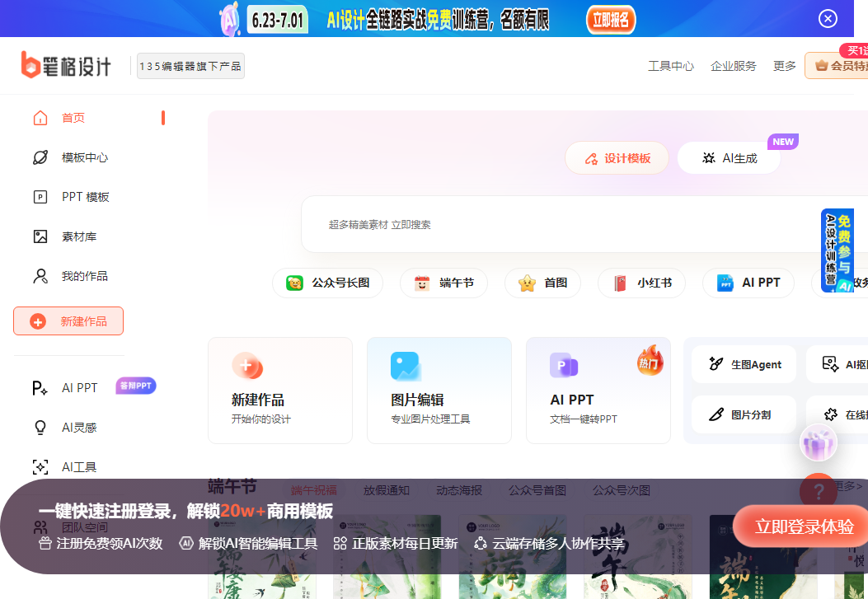Click the AI灵感 lightbulb icon

coord(40,428)
